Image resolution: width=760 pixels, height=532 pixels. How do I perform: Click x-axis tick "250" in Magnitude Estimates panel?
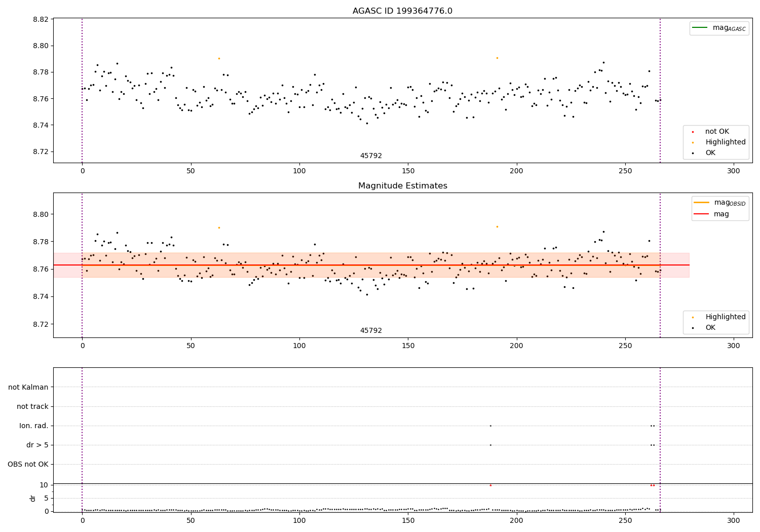(625, 346)
